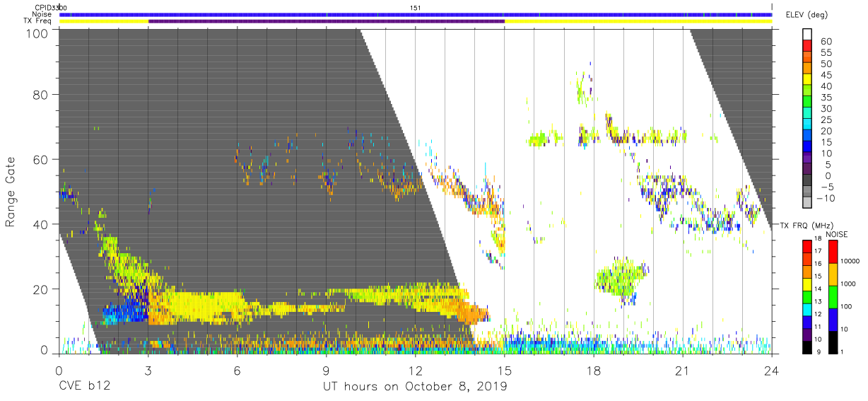
Task: Click the '6' tick on the UT hours axis
Action: coord(237,370)
